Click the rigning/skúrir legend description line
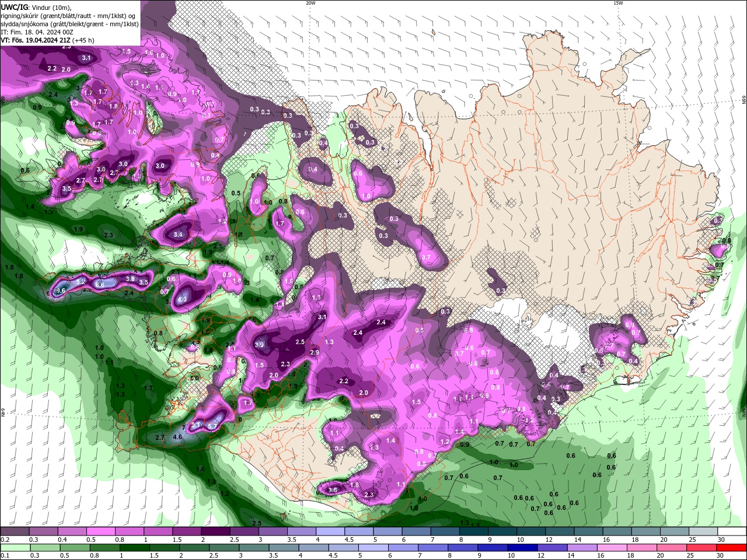The width and height of the screenshot is (747, 560). (67, 16)
